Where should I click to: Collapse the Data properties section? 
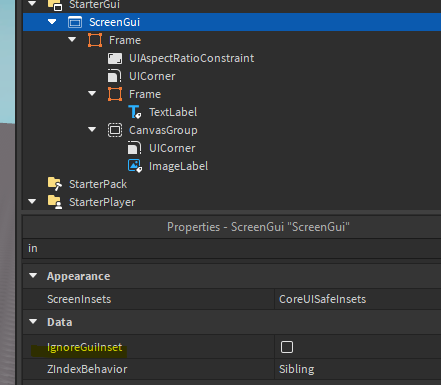click(33, 322)
